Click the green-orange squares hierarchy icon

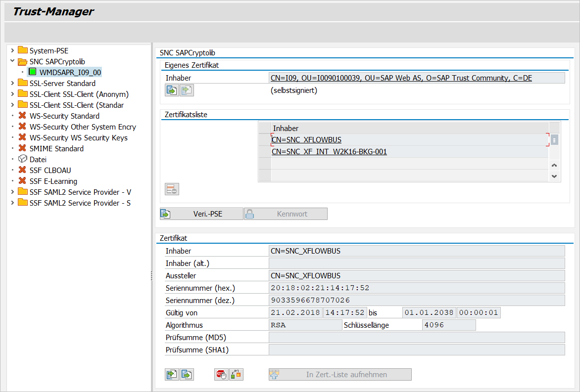[x=236, y=375]
